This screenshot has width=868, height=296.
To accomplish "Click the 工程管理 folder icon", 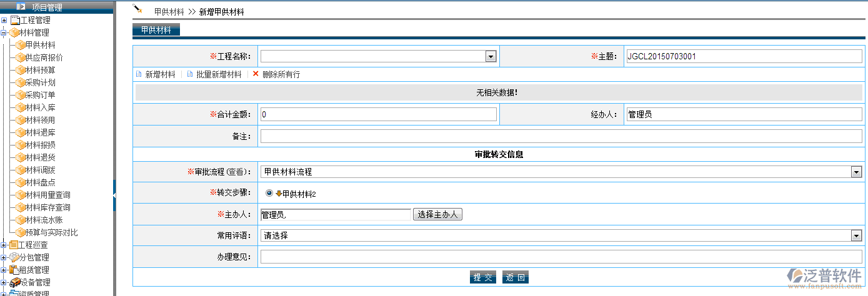I will pyautogui.click(x=15, y=20).
